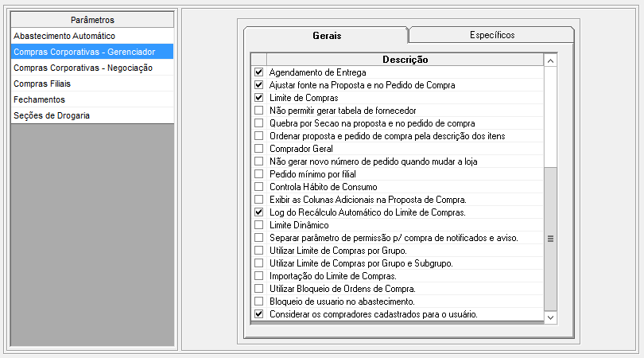Click 'Pedido mínimo por filial' text
Image resolution: width=644 pixels, height=358 pixels.
click(x=312, y=174)
